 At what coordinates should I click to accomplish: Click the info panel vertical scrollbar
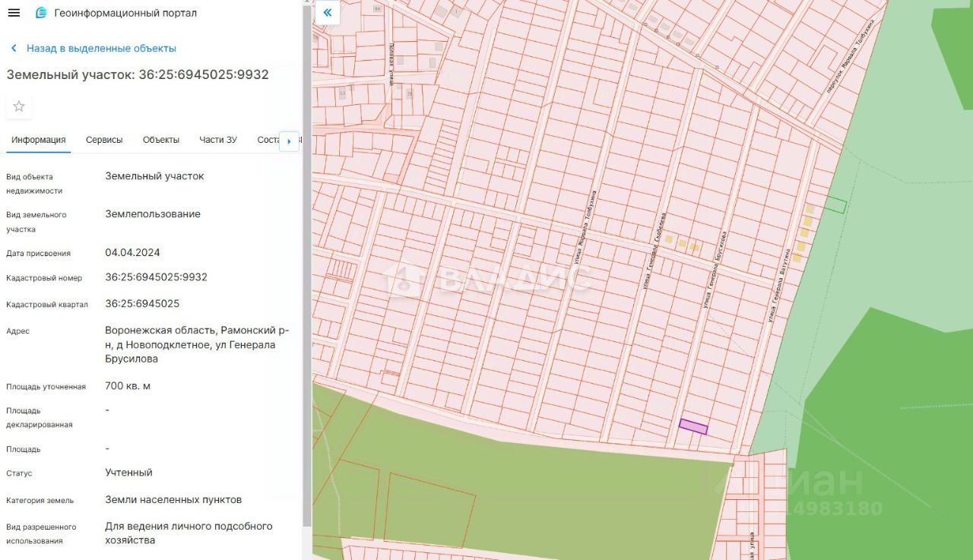[x=307, y=266]
